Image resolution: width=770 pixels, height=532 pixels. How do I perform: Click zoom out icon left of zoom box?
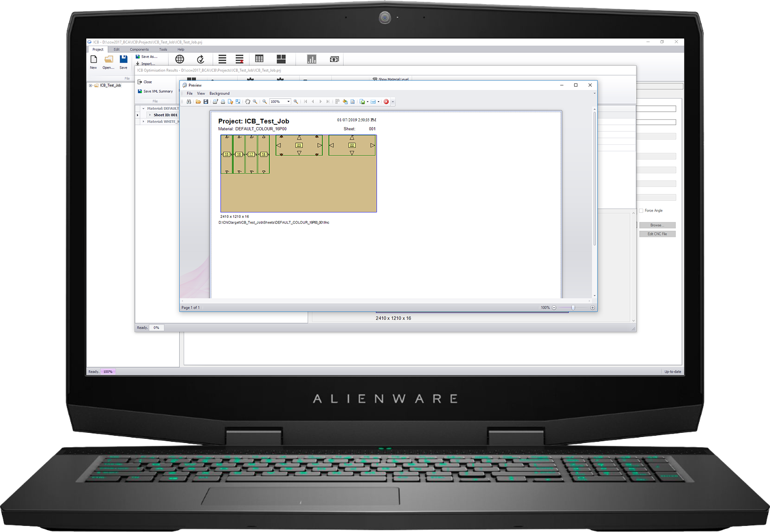(264, 102)
